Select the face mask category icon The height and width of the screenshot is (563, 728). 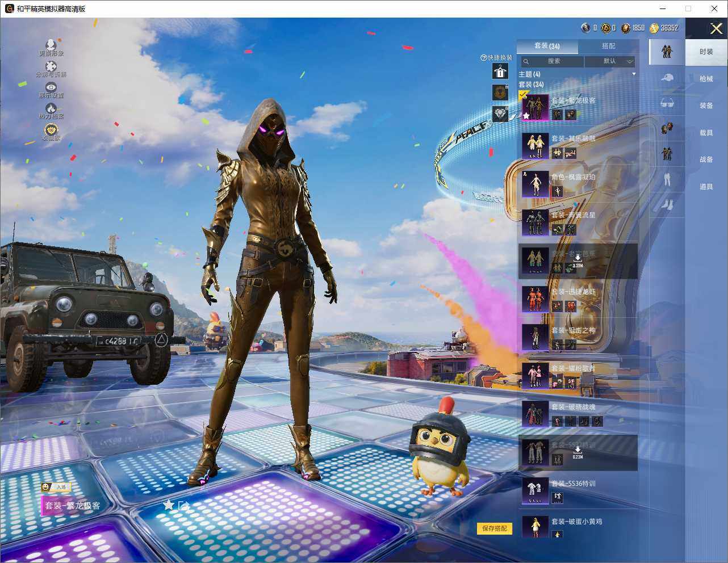point(667,128)
